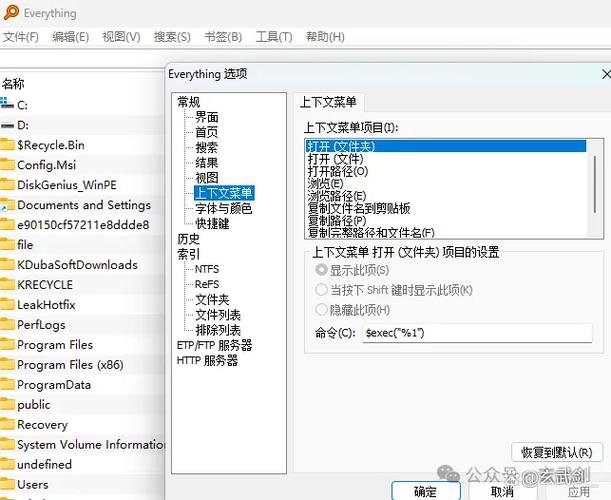Select the 显示此项(S) radio button

(321, 270)
